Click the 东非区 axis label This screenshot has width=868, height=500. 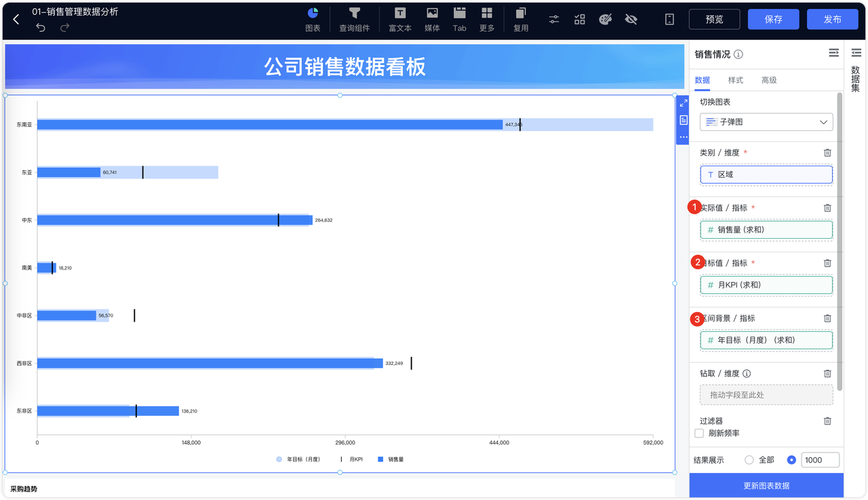click(24, 410)
